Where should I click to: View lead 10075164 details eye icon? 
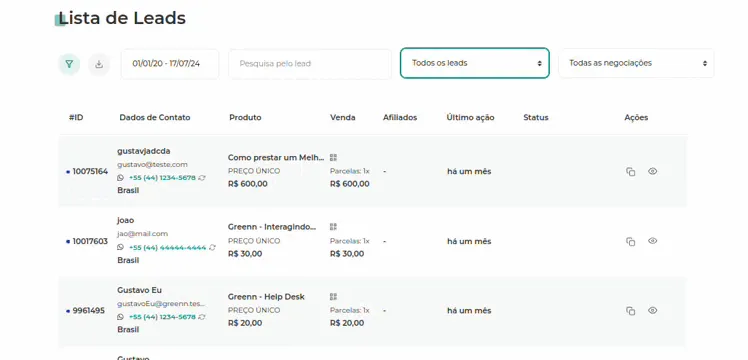coord(653,171)
